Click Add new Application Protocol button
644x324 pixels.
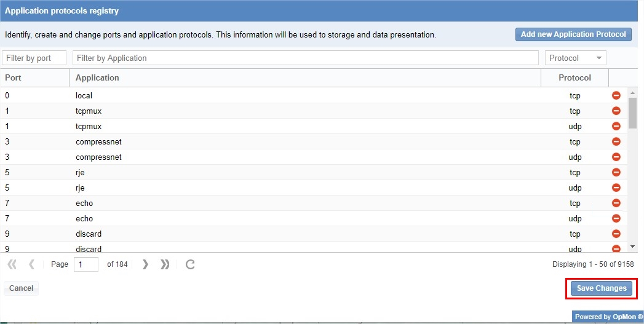point(573,34)
